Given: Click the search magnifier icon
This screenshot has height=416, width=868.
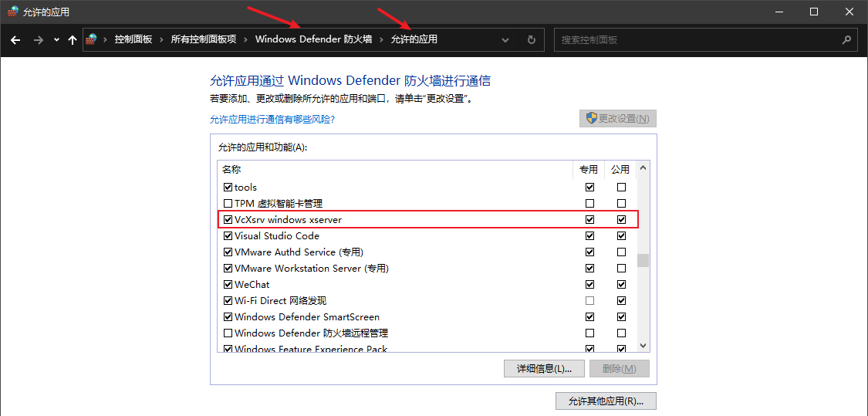Looking at the screenshot, I should (x=846, y=39).
